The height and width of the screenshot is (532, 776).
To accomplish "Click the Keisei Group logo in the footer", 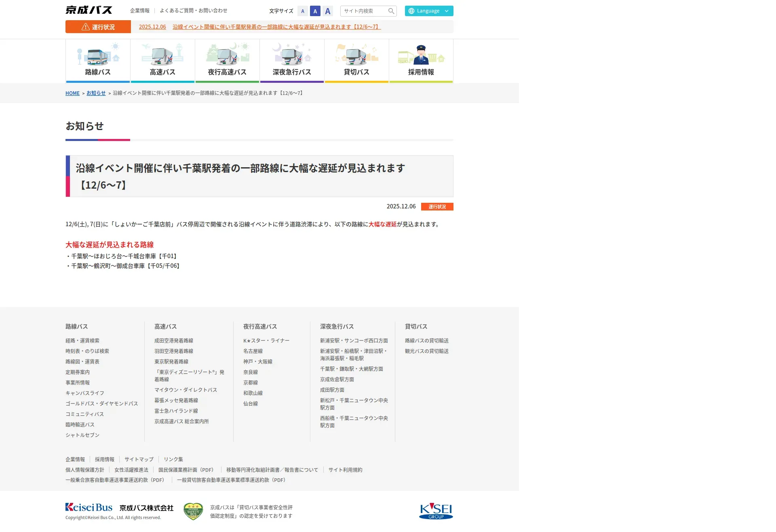I will pos(436,511).
